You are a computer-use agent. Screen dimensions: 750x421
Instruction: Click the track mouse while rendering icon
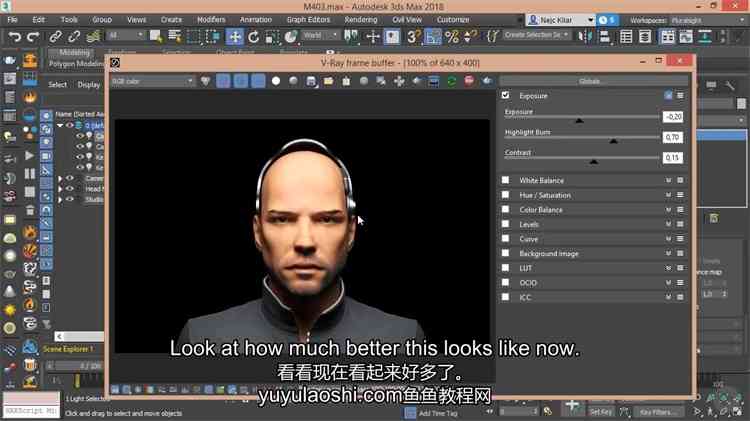pos(399,81)
